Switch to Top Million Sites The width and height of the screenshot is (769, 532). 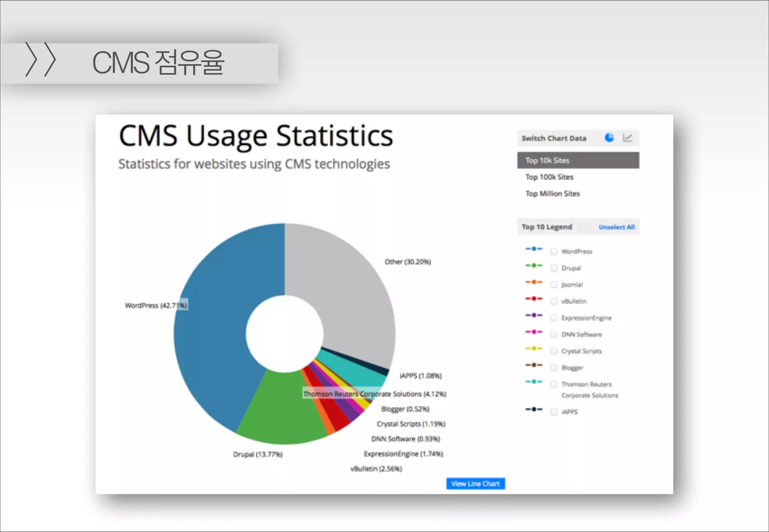click(x=552, y=194)
